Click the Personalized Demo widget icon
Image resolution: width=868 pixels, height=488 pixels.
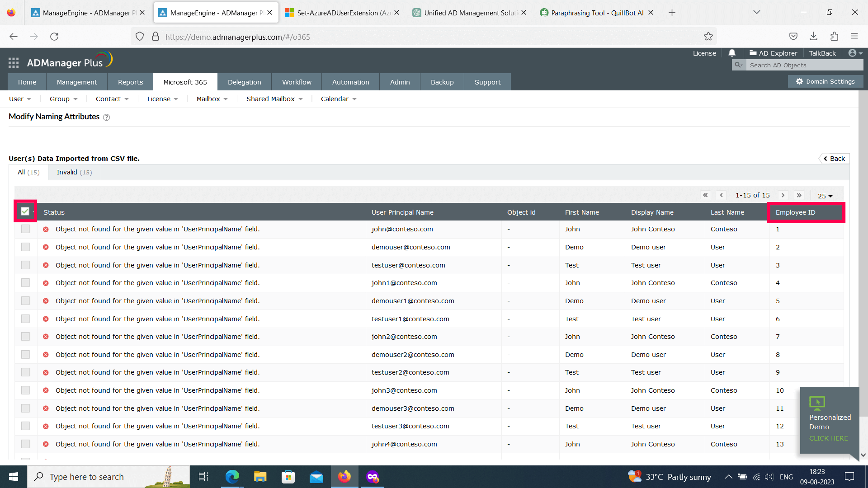point(817,402)
